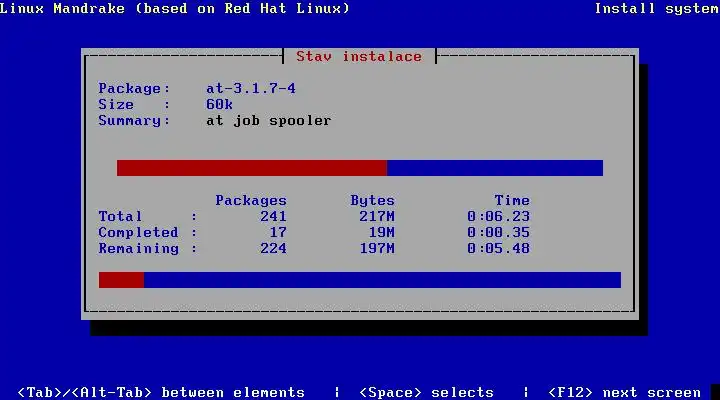Click the 'Total' row label
The image size is (720, 400).
[120, 216]
